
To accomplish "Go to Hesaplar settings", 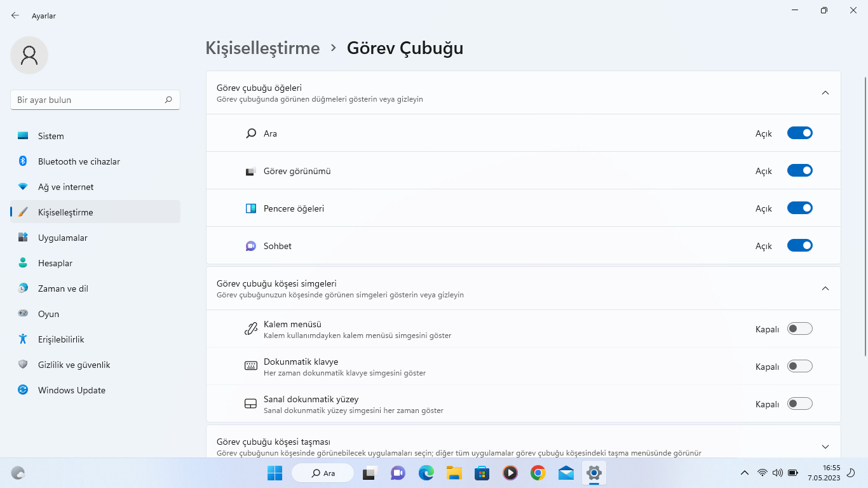I will pyautogui.click(x=95, y=263).
